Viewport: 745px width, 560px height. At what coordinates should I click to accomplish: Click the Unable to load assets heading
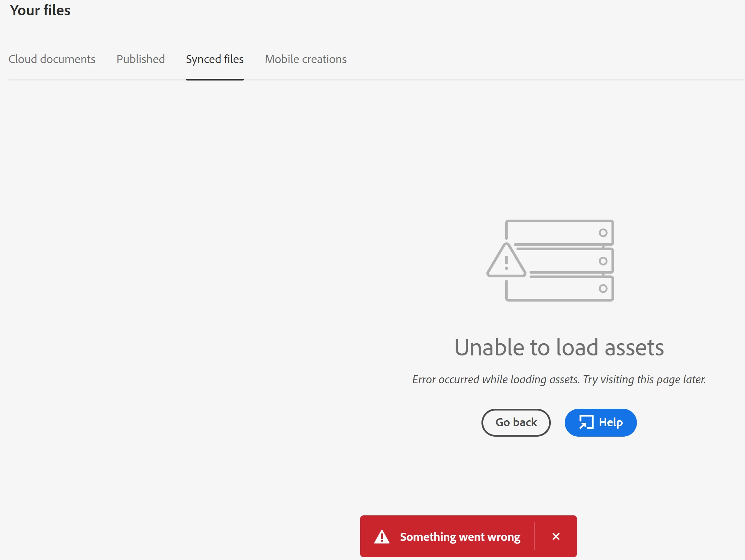pos(559,347)
